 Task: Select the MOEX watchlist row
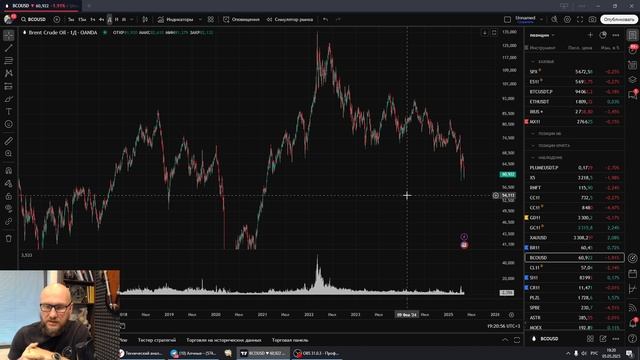coord(574,327)
